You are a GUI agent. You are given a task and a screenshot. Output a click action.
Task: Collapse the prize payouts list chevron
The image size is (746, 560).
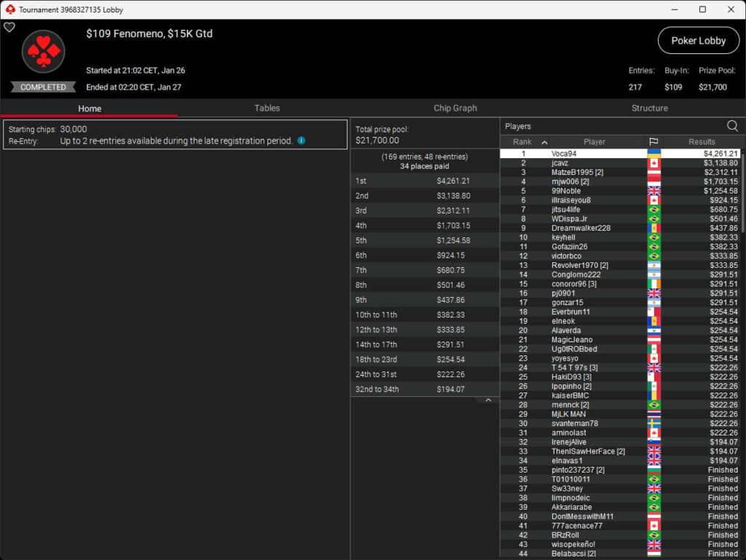[x=488, y=401]
